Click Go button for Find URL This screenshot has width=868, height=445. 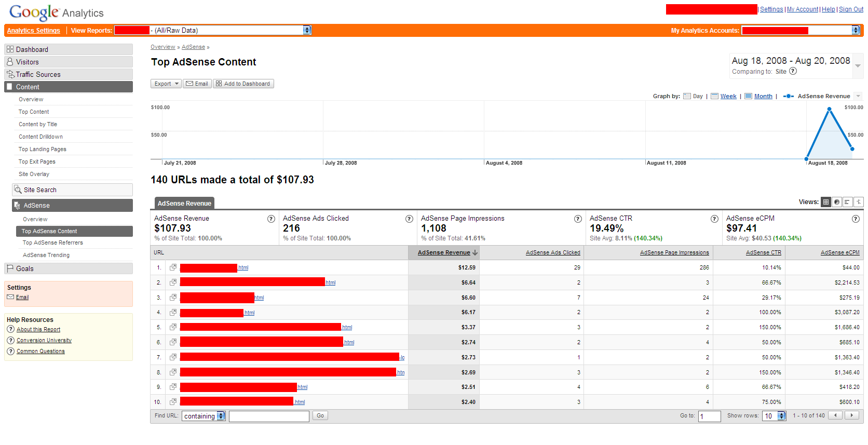point(320,415)
